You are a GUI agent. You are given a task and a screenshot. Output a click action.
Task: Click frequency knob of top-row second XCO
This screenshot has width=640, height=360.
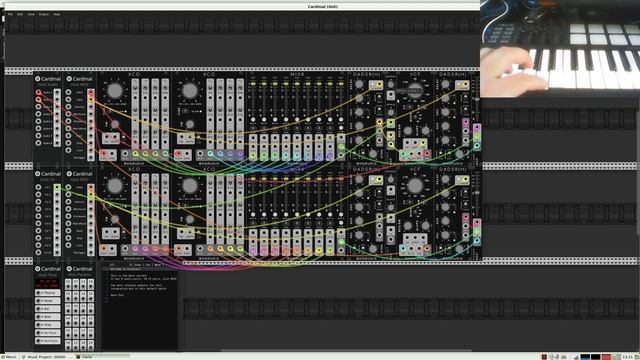[x=189, y=91]
